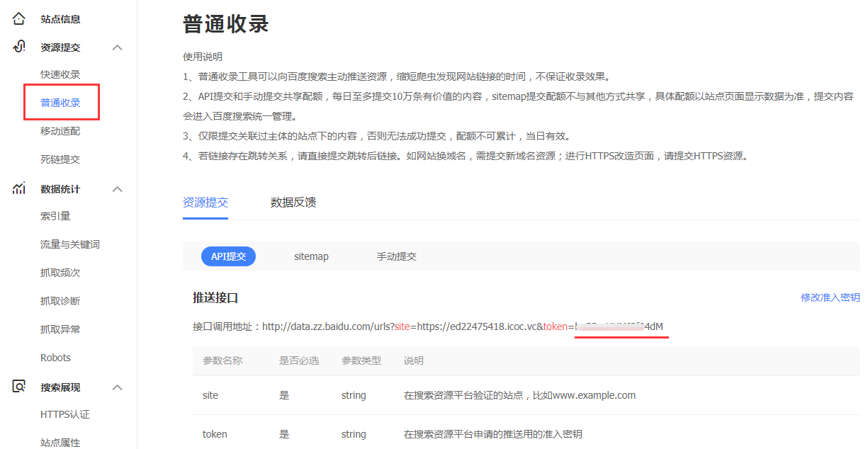Click the 说明 column header
This screenshot has height=449, width=868.
click(x=414, y=360)
